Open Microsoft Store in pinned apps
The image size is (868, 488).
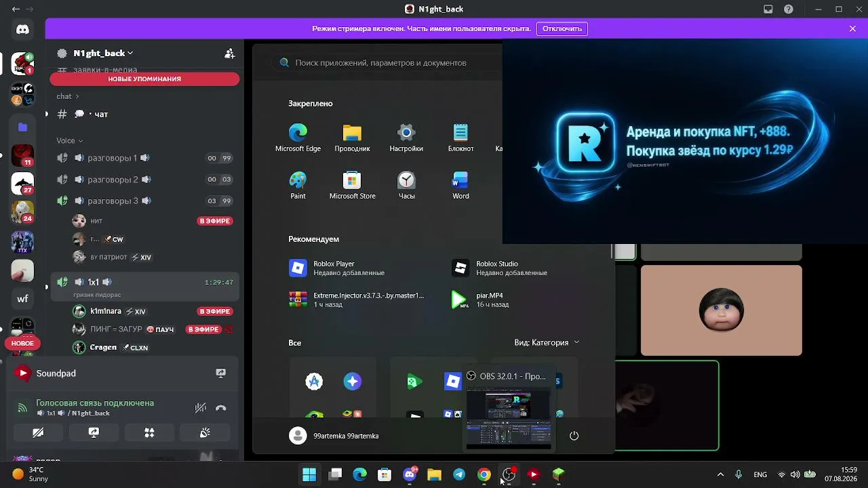click(352, 185)
